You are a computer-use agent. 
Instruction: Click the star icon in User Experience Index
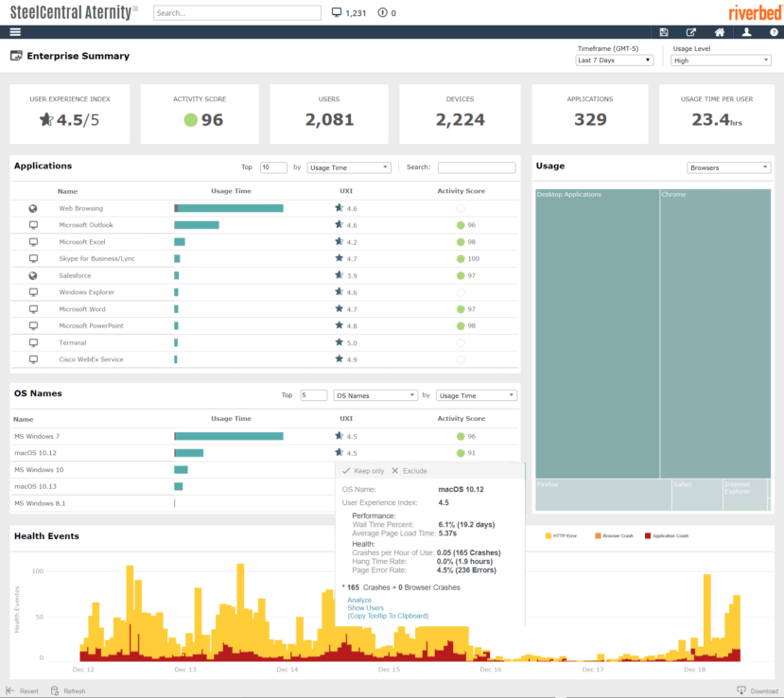point(46,119)
